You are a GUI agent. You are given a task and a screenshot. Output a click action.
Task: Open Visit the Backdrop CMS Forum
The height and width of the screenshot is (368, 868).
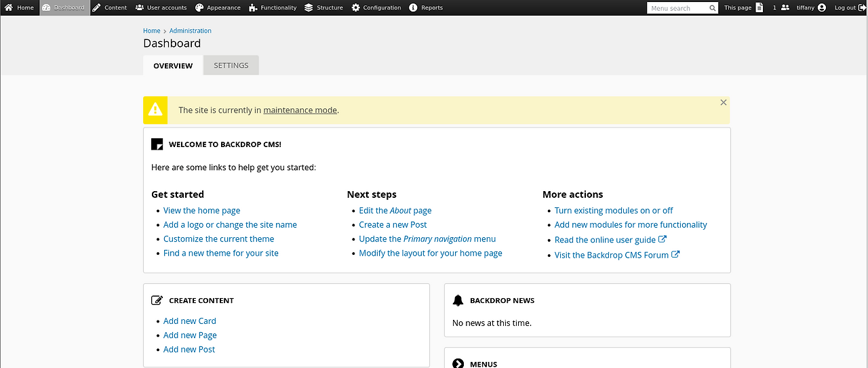tap(612, 255)
